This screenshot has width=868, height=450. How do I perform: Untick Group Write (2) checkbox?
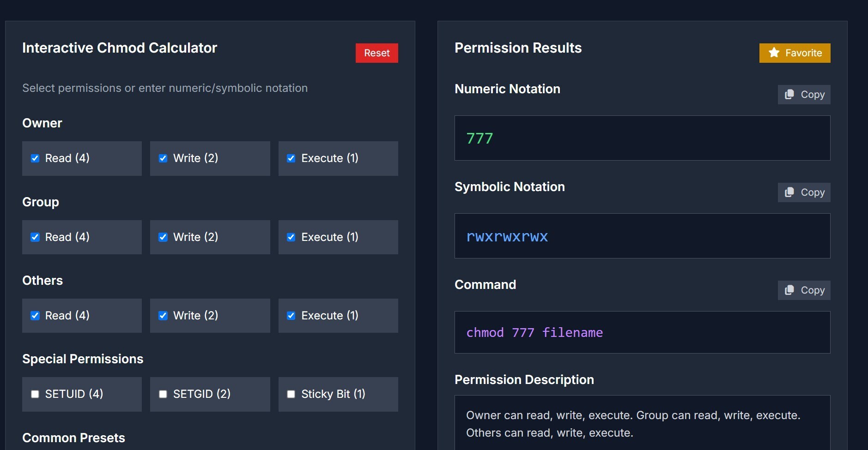point(163,237)
